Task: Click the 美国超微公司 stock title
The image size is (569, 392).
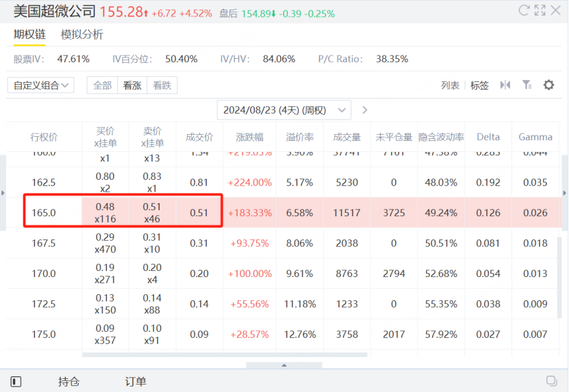Action: click(x=54, y=11)
